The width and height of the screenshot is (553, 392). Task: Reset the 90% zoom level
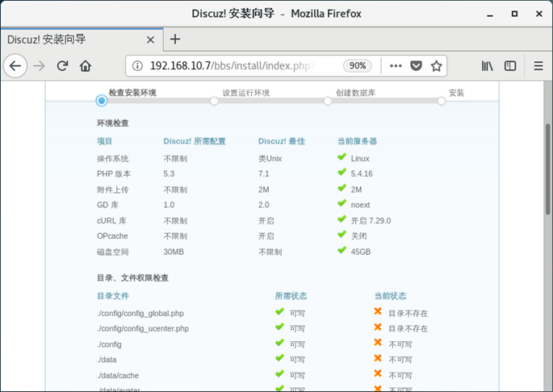tap(358, 65)
